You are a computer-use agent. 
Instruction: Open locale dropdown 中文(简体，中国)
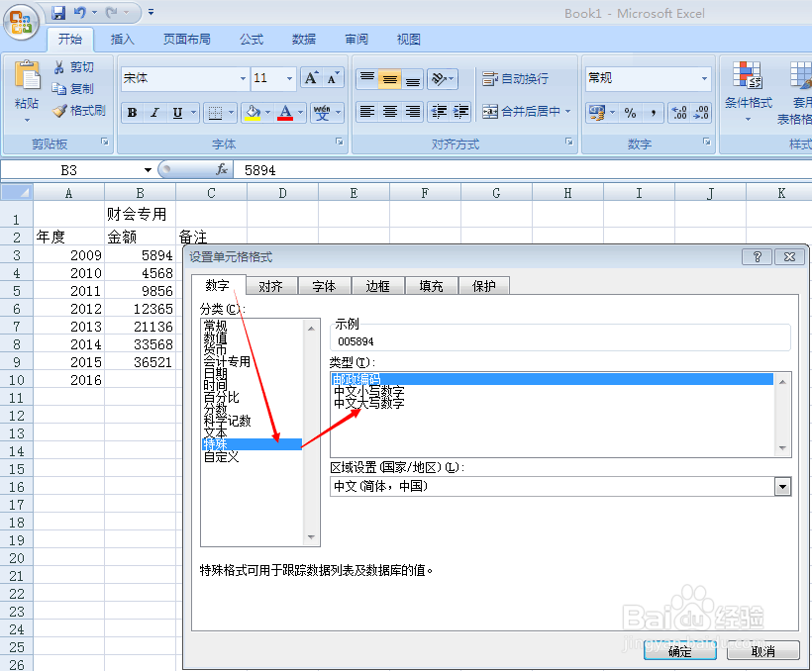782,487
